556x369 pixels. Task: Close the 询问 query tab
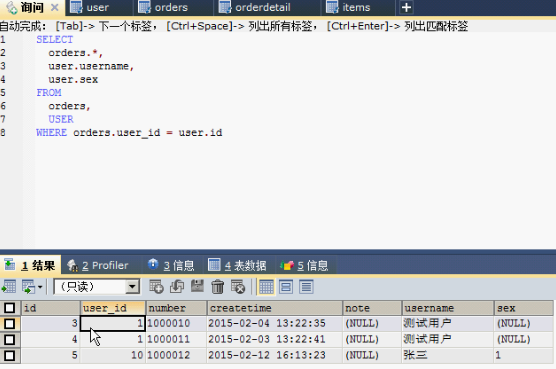click(55, 7)
